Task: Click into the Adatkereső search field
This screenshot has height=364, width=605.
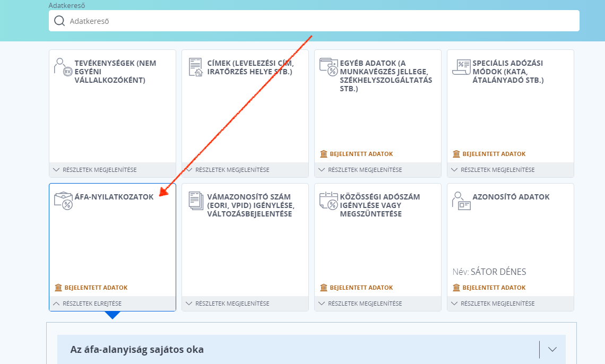Action: [314, 21]
